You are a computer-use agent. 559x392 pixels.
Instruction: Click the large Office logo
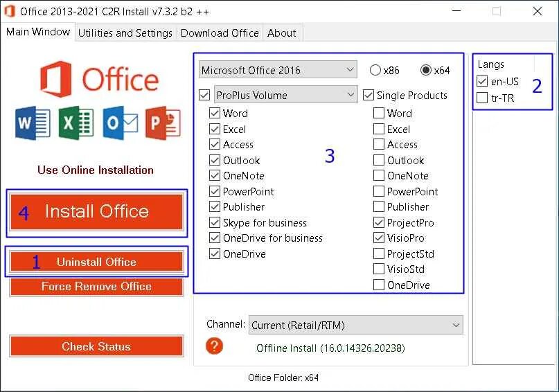[99, 79]
